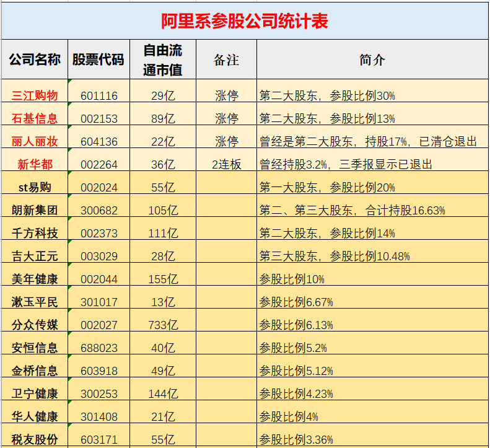
Task: Select stock code 003029
Action: (98, 251)
